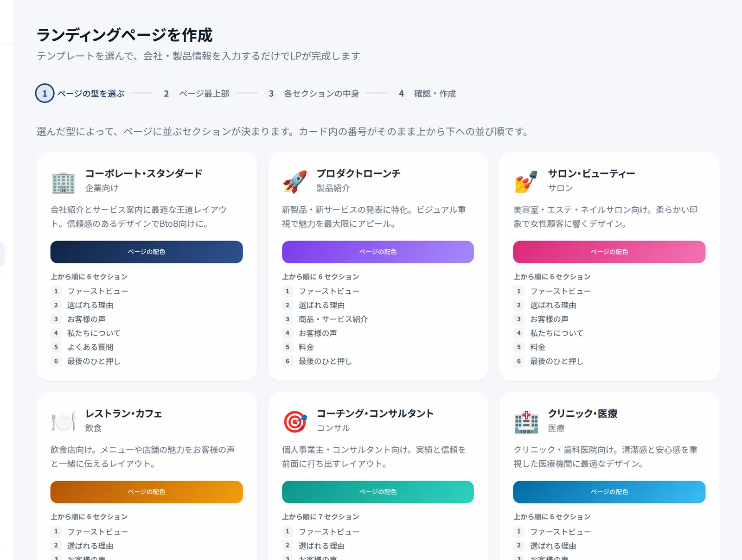Click the 医療 tag under クリニック・医療
This screenshot has width=742, height=560.
[x=556, y=428]
